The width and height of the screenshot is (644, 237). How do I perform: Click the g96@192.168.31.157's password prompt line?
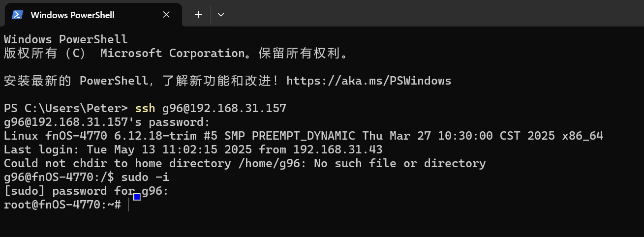pyautogui.click(x=107, y=122)
